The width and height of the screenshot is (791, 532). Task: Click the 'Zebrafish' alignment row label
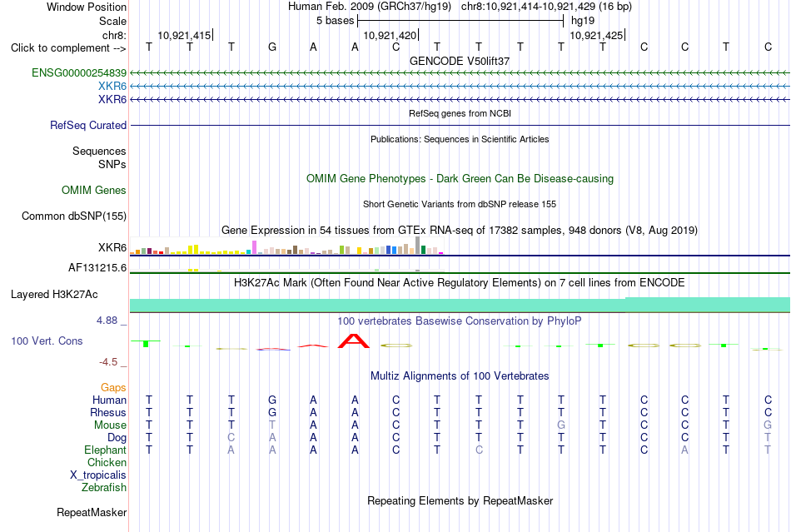(x=104, y=488)
